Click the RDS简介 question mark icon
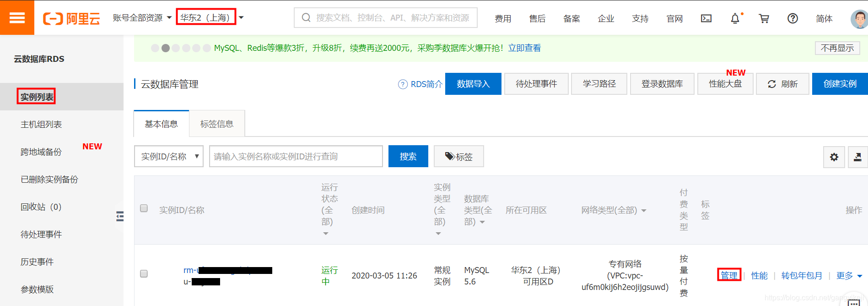The image size is (868, 306). pyautogui.click(x=403, y=84)
